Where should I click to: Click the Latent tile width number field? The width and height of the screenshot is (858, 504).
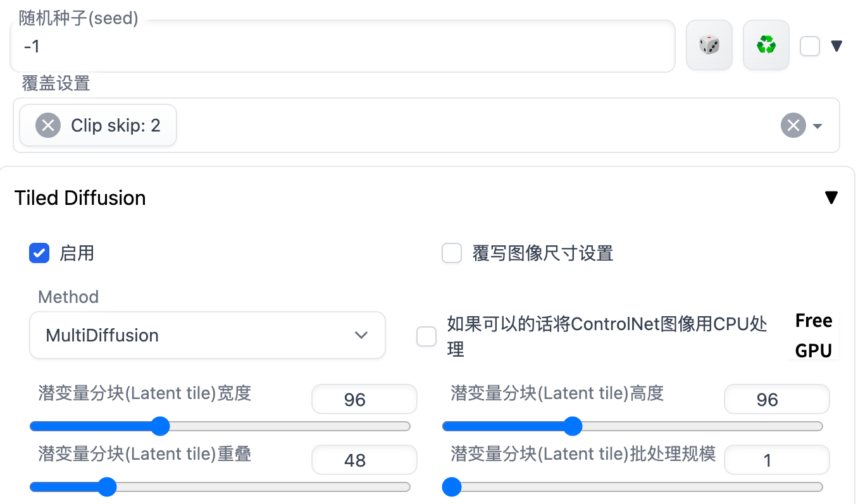tap(364, 400)
